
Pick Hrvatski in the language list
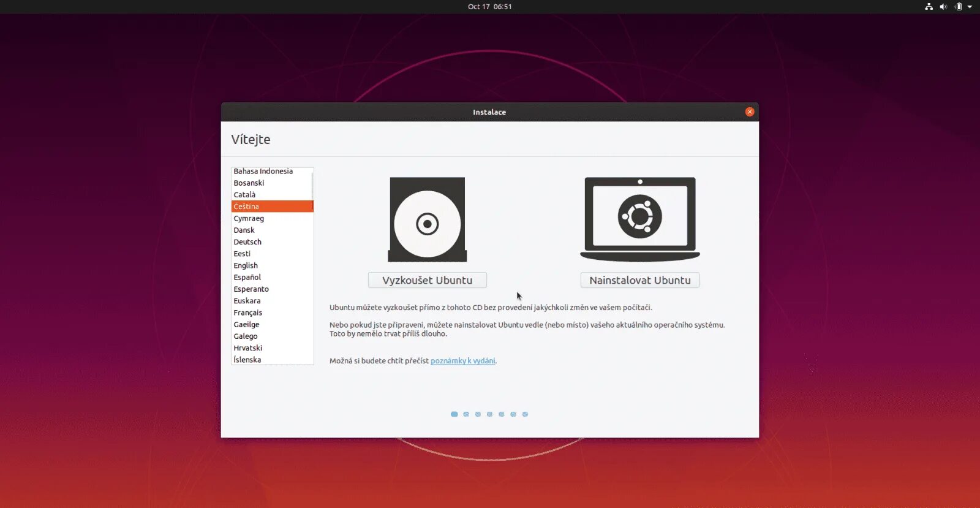pyautogui.click(x=272, y=348)
